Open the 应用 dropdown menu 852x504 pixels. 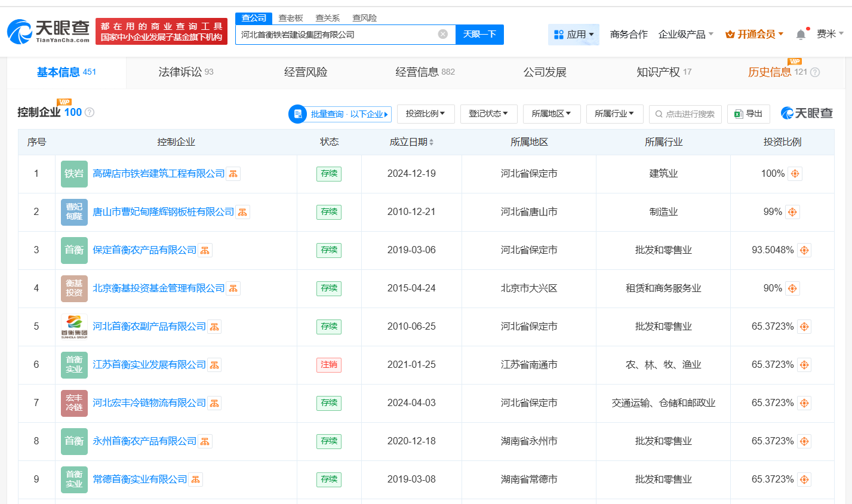click(574, 35)
